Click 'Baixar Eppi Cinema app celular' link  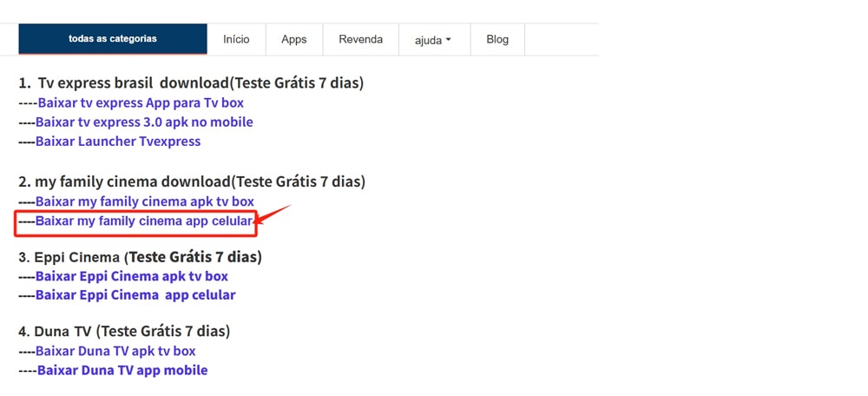pyautogui.click(x=135, y=295)
